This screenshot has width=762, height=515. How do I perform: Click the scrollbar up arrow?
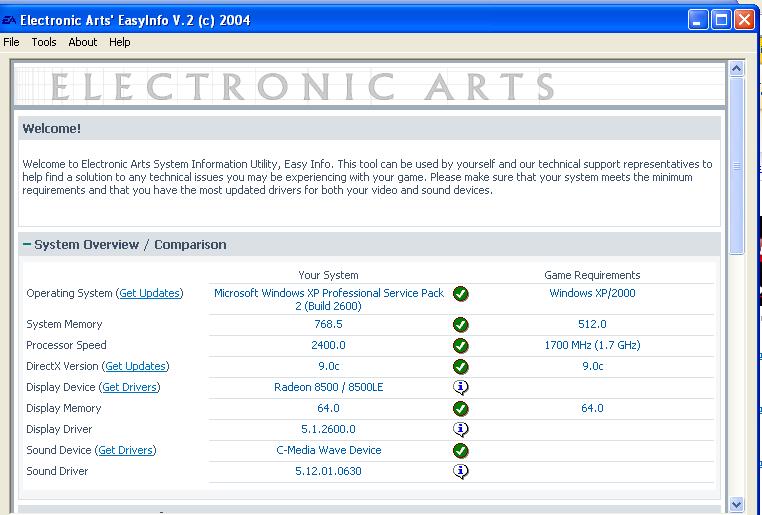coord(737,69)
